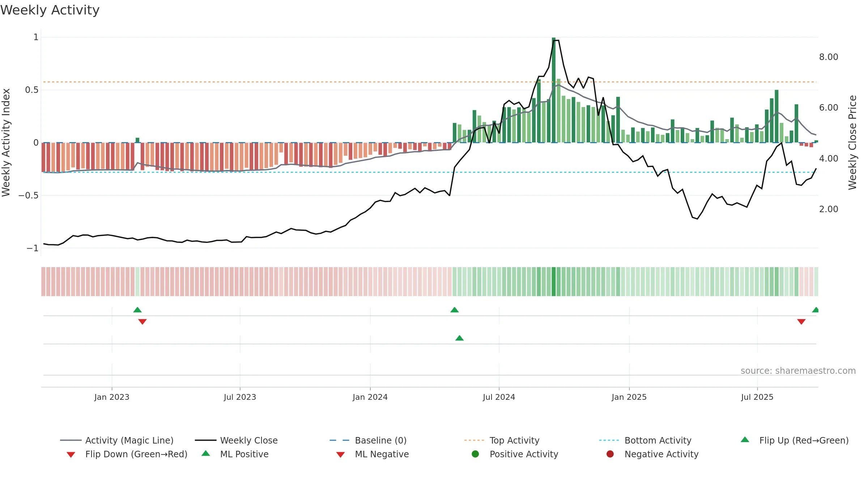Click the Jul 2023 axis label
This screenshot has height=488, width=868.
tap(240, 397)
